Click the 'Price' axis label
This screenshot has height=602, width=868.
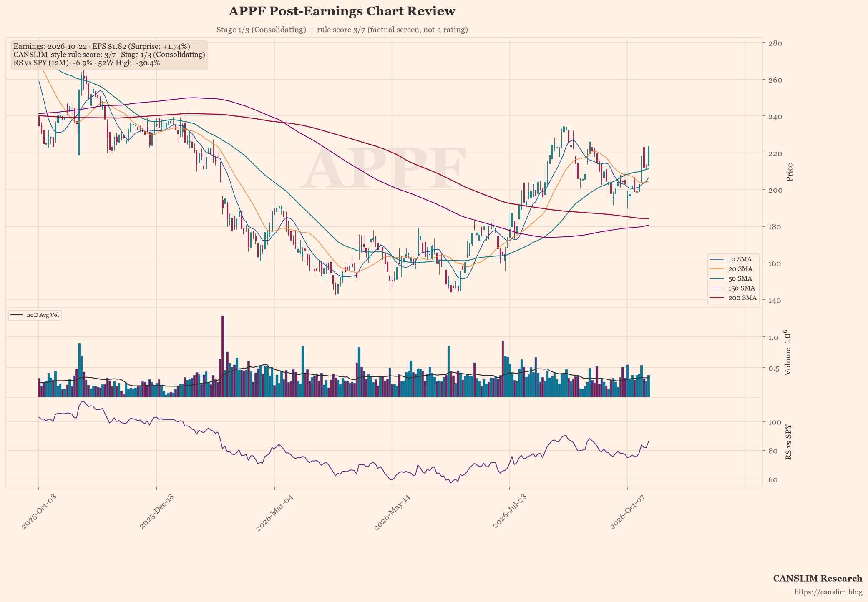789,172
